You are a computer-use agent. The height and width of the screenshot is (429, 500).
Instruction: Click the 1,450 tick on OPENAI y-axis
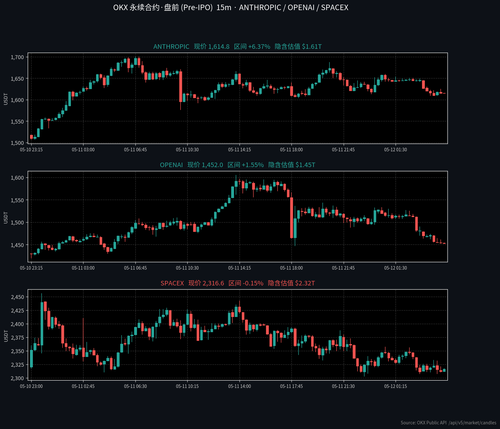coord(17,245)
